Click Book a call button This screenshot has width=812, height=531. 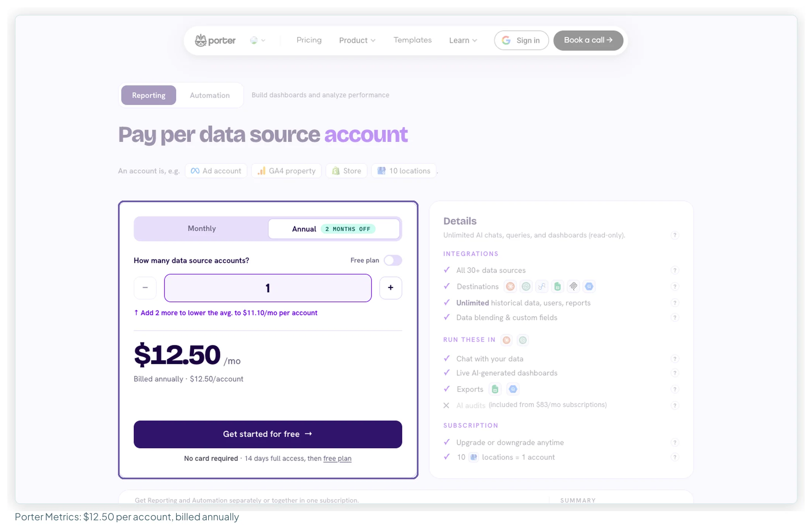[x=588, y=40]
